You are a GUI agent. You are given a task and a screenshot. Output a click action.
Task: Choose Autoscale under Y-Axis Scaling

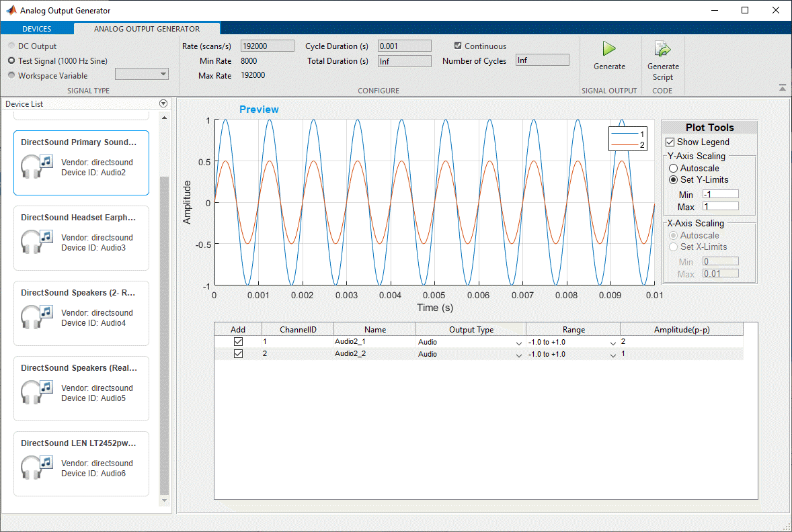(x=673, y=168)
